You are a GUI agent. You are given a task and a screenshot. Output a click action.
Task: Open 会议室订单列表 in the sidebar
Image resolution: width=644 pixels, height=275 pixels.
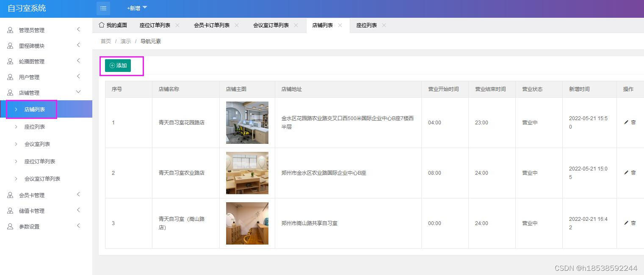(x=46, y=179)
